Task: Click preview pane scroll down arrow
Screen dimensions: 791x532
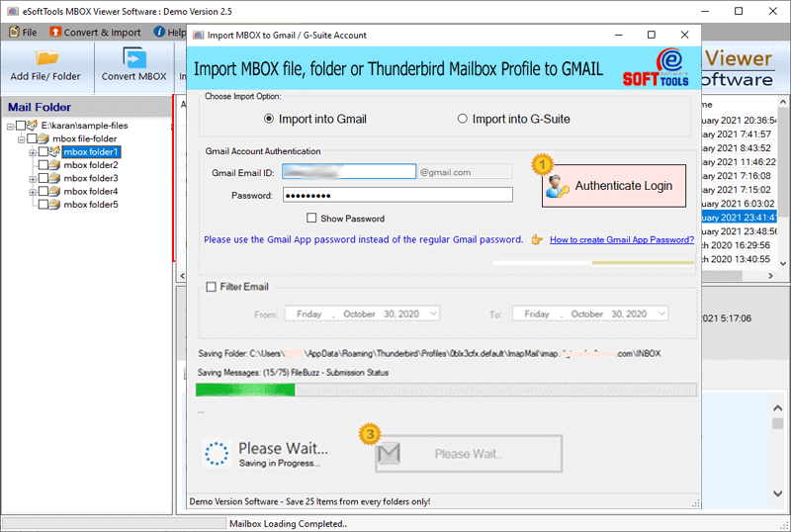Action: click(x=778, y=493)
